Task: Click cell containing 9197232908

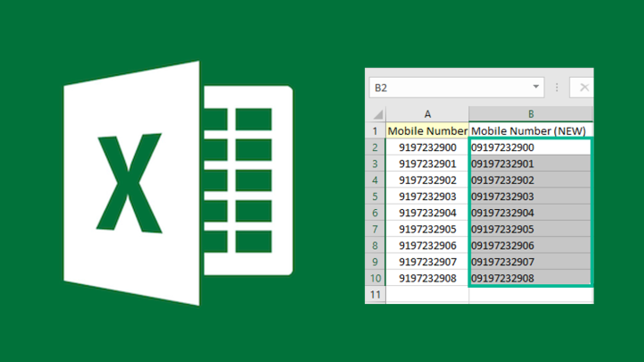Action: pyautogui.click(x=428, y=278)
